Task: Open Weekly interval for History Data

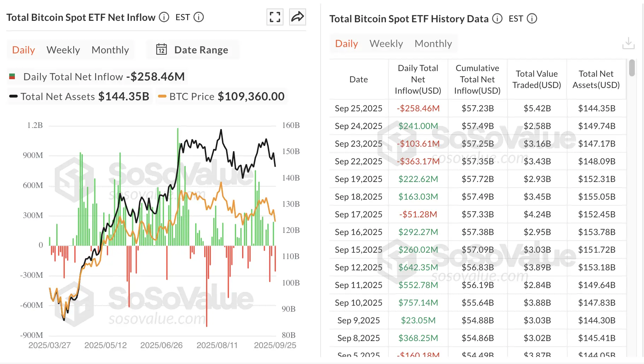Action: pyautogui.click(x=386, y=43)
